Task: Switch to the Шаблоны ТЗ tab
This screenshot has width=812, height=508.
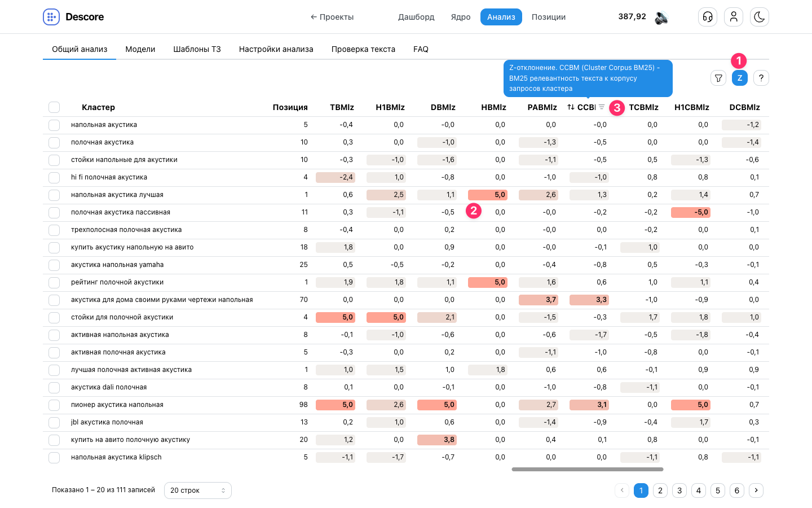Action: click(x=197, y=49)
